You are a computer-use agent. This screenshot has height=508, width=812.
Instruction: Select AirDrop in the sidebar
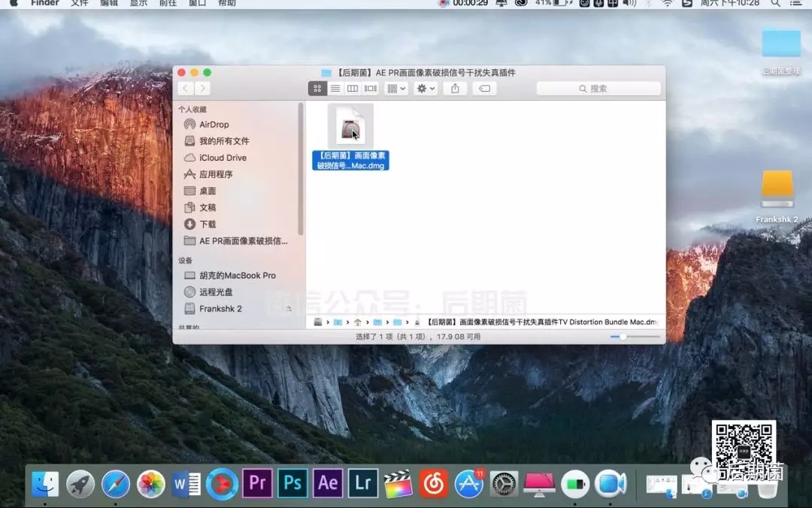[214, 125]
